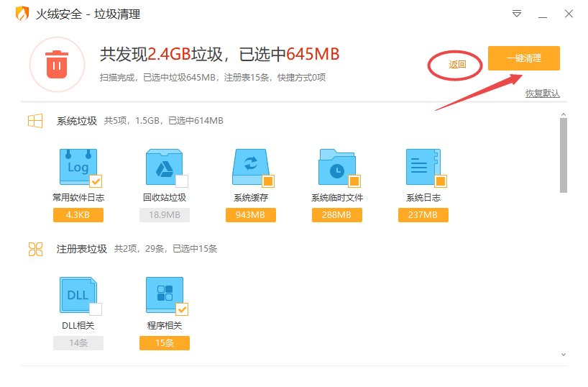Screen dimensions: 588x387
Task: Click the 系统日志 label
Action: point(423,197)
